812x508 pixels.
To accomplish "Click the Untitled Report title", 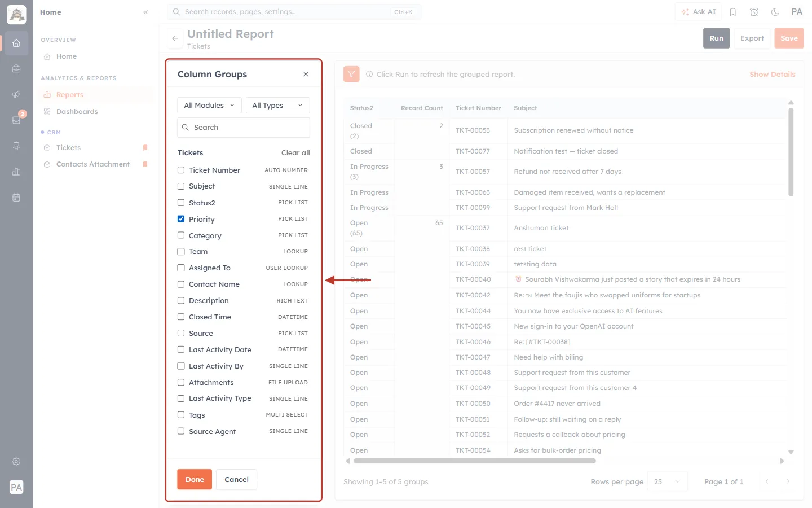I will pos(231,34).
